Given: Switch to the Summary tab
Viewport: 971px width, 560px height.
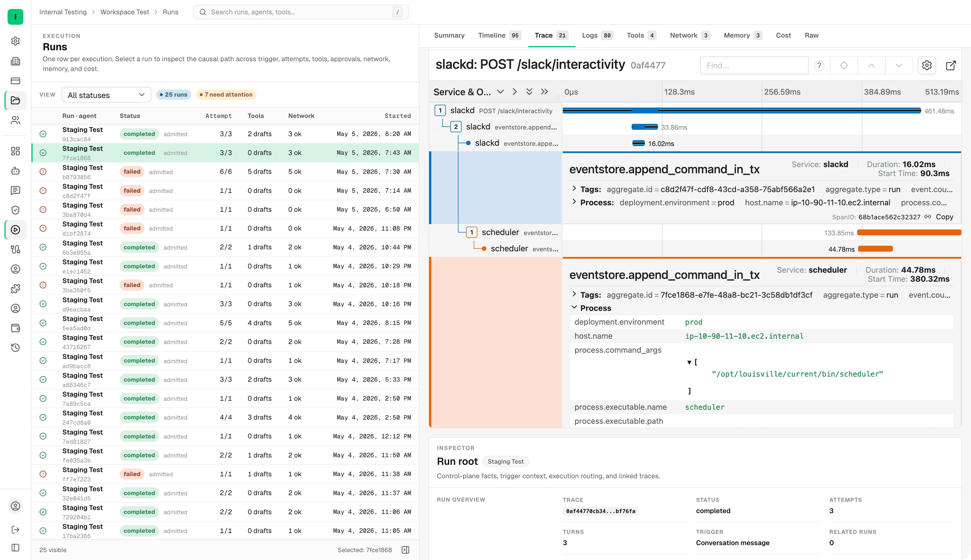Looking at the screenshot, I should pyautogui.click(x=449, y=35).
